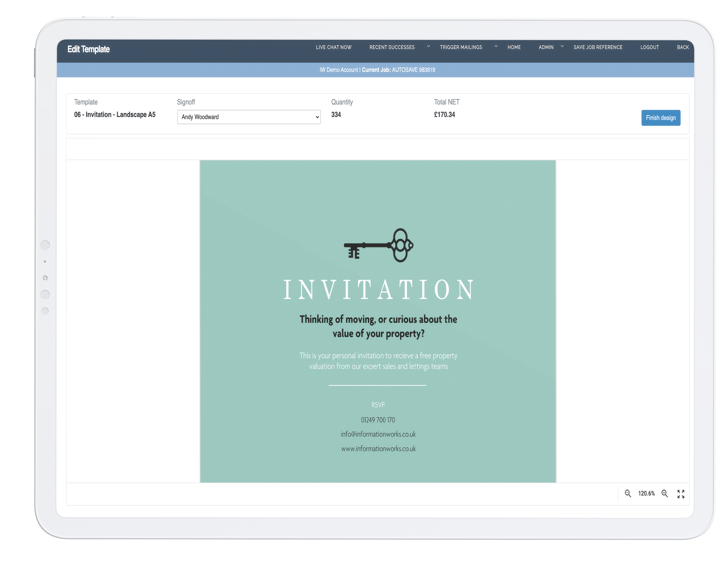This screenshot has height=575, width=728.
Task: Click the zoom out magnifier icon
Action: pos(628,493)
